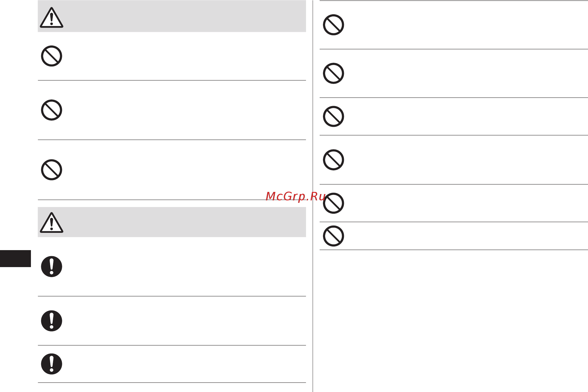Click the top gray warning header banner
Screen dimensions: 588x392
coord(172,16)
